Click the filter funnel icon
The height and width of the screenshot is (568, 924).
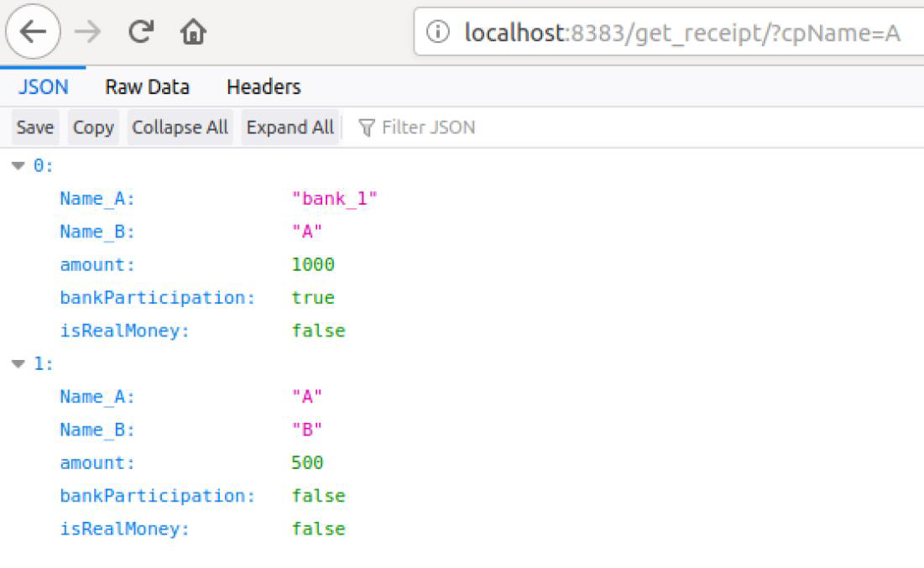pos(366,128)
